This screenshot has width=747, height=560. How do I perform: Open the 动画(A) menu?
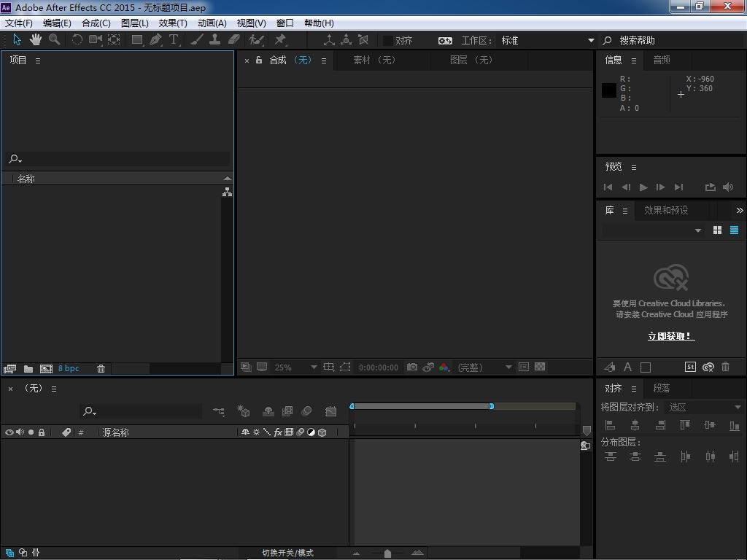tap(212, 23)
